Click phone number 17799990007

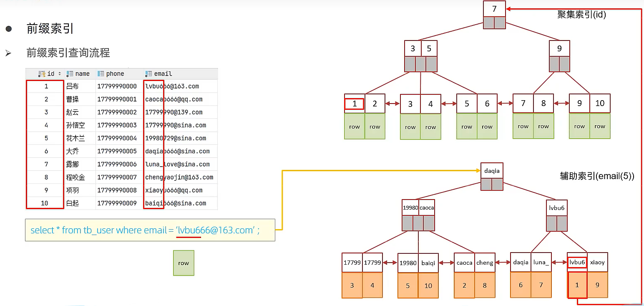click(117, 177)
